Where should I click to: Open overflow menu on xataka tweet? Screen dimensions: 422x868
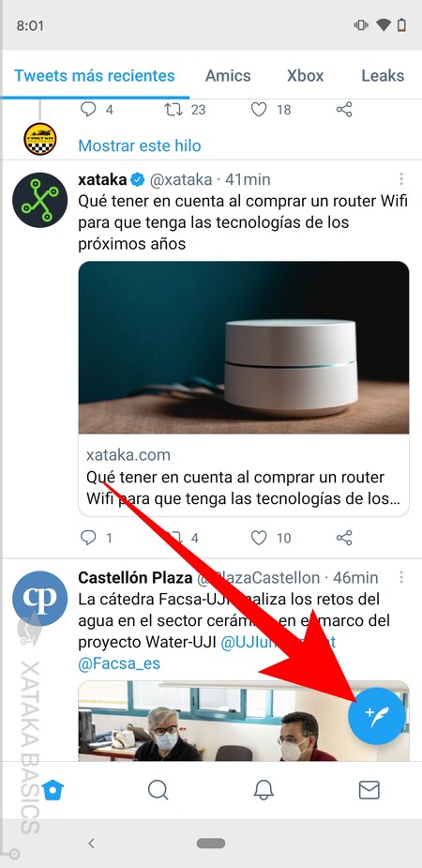pos(401,179)
